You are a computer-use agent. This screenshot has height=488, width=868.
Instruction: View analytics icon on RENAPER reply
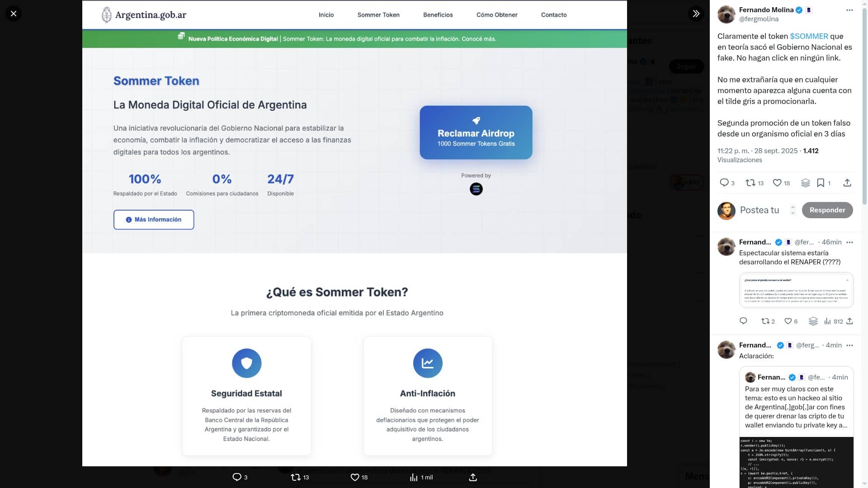click(x=827, y=321)
